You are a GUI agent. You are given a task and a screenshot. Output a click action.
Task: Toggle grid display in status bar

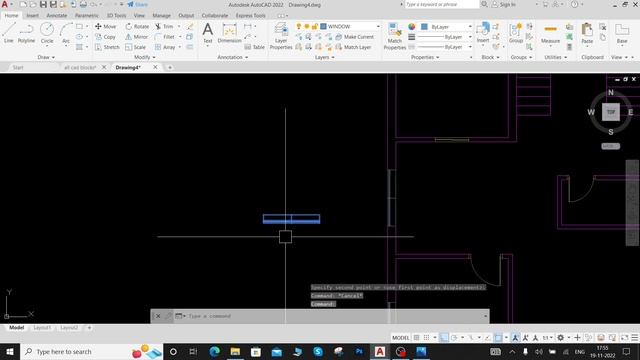[x=416, y=338]
